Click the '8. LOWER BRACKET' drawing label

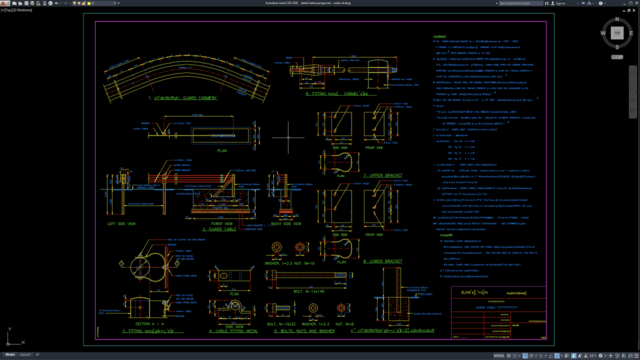tap(382, 261)
